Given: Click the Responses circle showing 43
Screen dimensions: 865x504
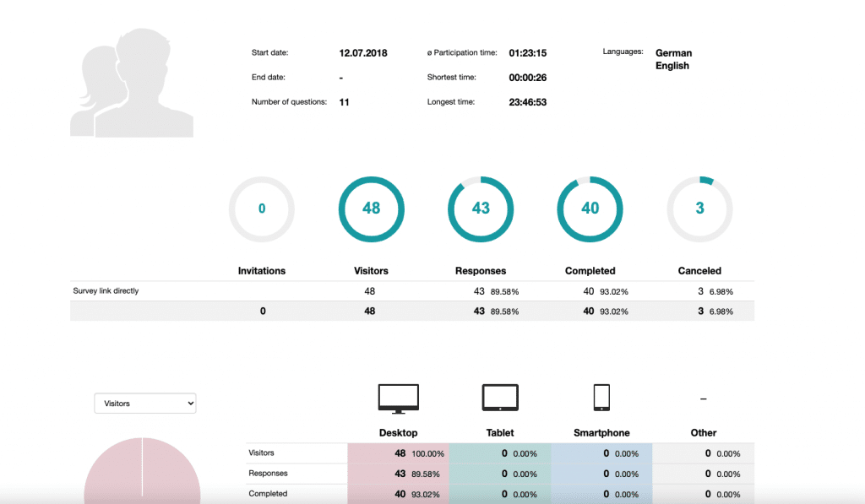Looking at the screenshot, I should [x=481, y=209].
